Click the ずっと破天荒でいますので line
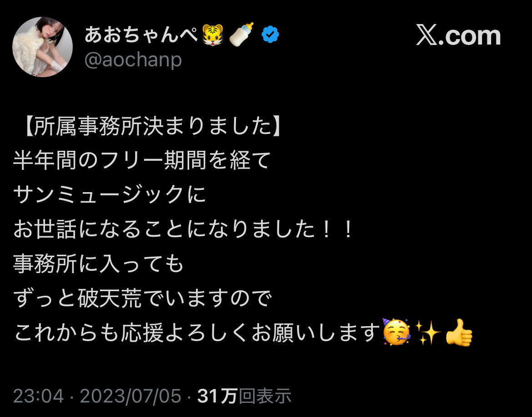Image resolution: width=532 pixels, height=417 pixels. click(143, 298)
